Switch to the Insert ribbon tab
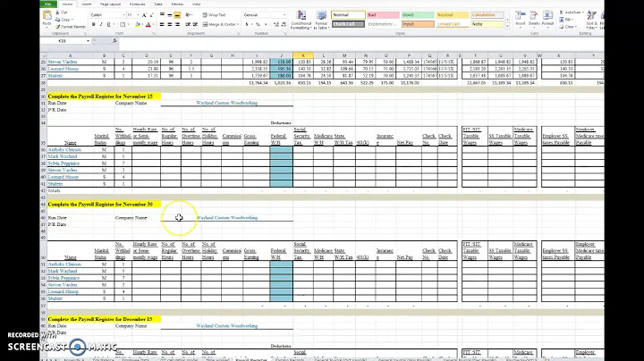Screen dimensions: 644x361 [x=86, y=4]
